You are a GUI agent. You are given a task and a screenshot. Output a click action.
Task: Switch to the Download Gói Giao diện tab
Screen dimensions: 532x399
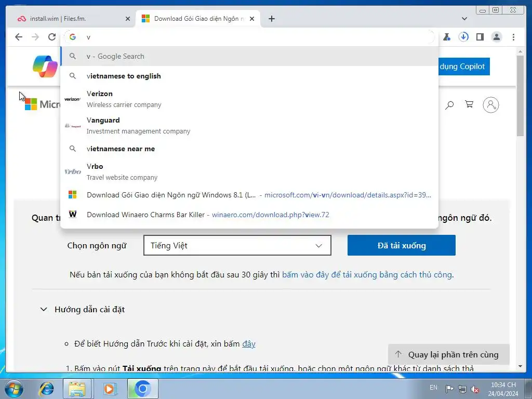click(x=198, y=19)
